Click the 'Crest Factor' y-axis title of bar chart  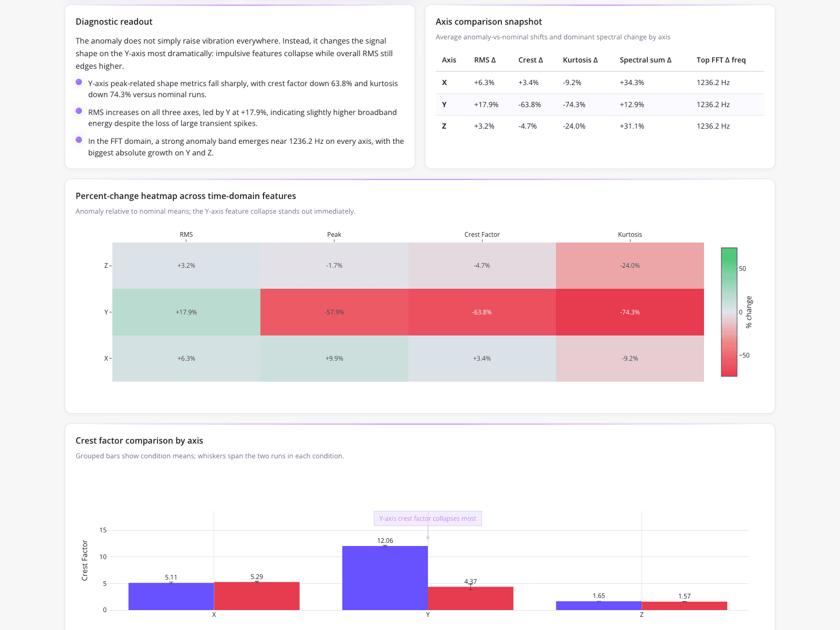[85, 561]
